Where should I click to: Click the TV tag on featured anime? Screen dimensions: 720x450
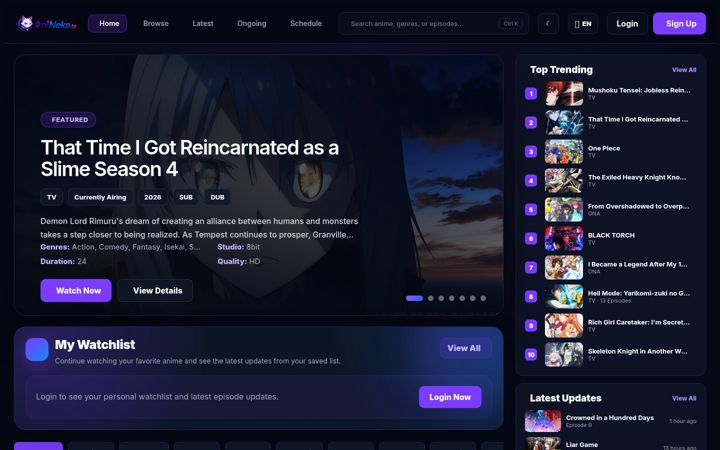tap(51, 197)
